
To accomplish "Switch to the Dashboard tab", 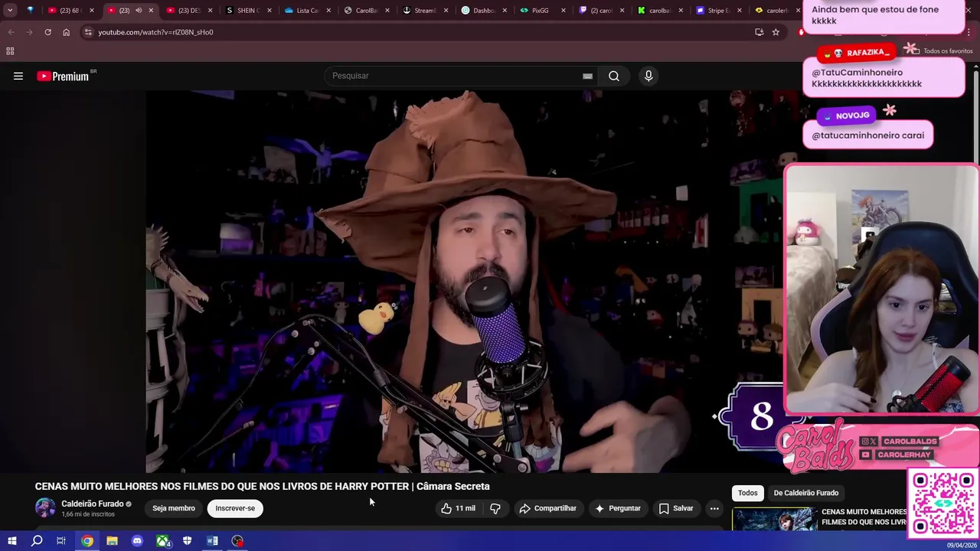I will click(x=484, y=11).
